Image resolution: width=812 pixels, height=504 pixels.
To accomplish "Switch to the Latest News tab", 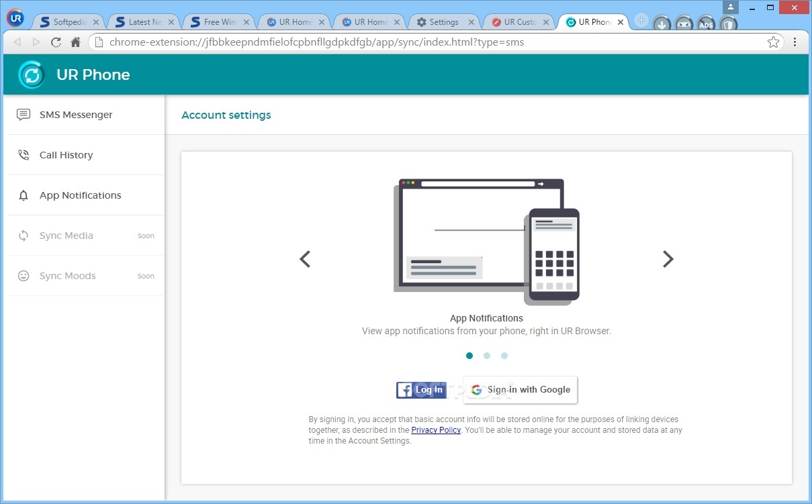I will tap(144, 22).
